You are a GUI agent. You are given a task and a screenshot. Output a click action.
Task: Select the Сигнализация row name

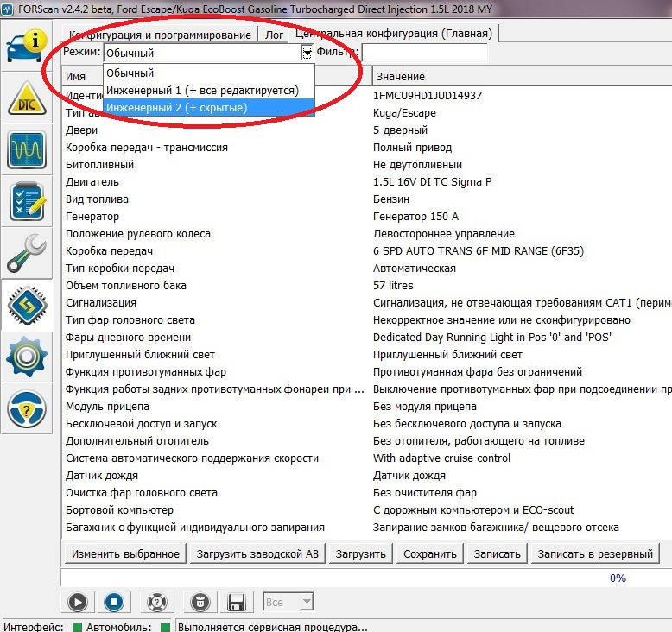101,302
